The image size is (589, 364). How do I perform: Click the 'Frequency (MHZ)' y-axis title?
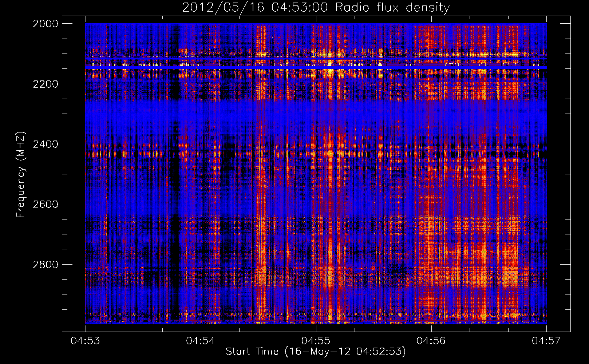(x=21, y=175)
